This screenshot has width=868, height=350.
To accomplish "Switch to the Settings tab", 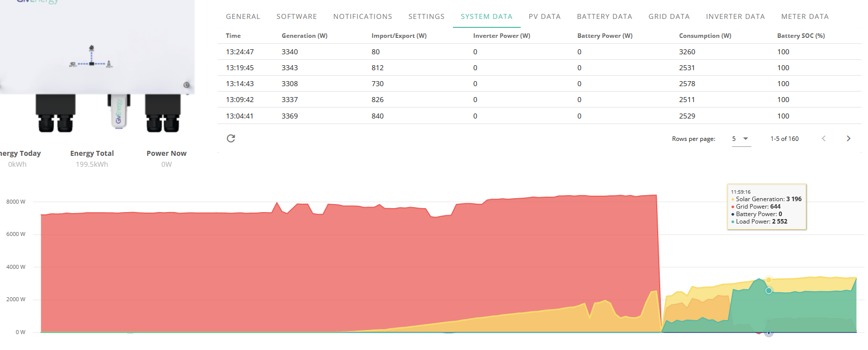I will click(426, 16).
